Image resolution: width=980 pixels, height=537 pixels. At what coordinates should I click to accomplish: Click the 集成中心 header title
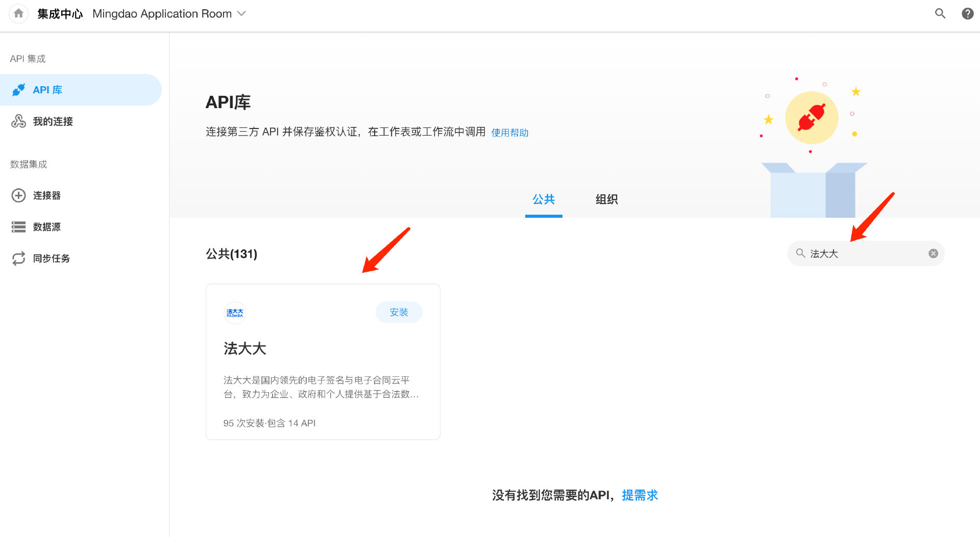pos(60,14)
